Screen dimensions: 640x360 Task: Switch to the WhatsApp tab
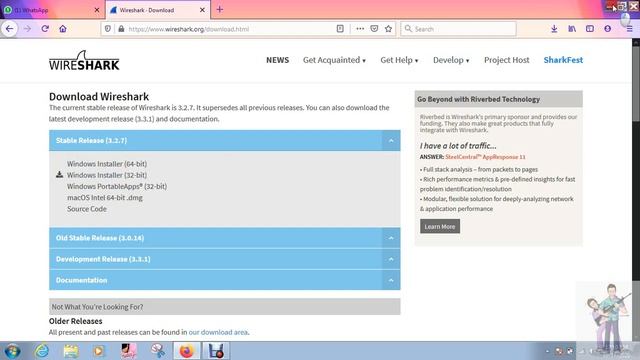point(52,10)
